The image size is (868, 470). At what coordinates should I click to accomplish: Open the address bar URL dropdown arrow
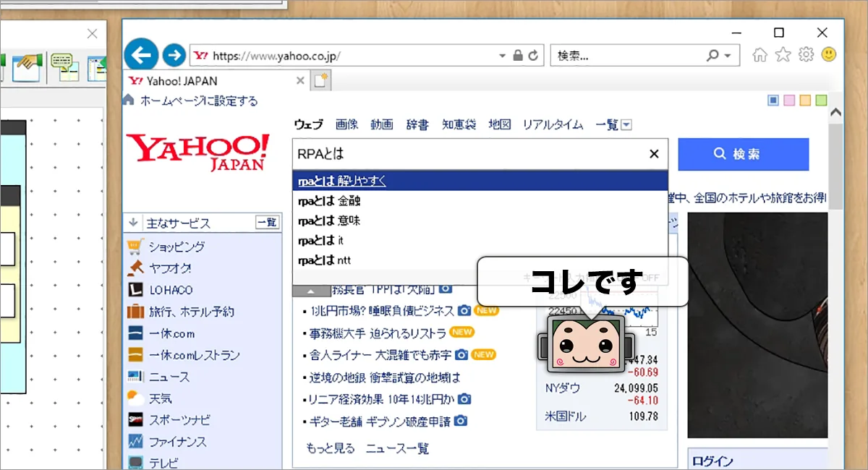pos(503,56)
